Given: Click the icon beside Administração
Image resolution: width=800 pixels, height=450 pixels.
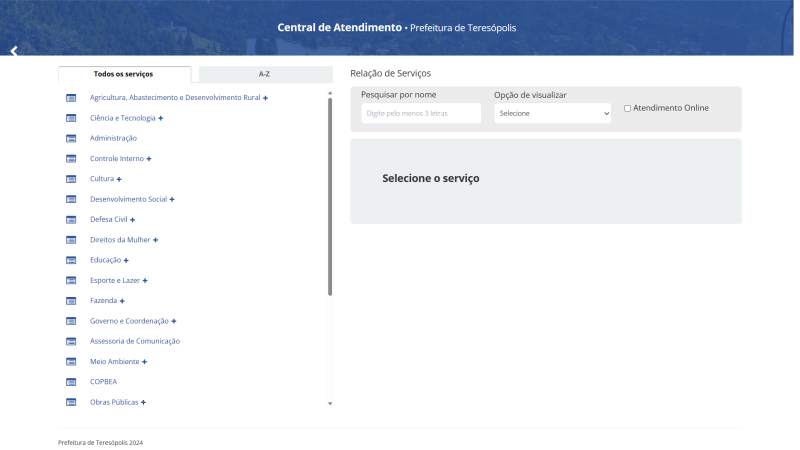Looking at the screenshot, I should tap(71, 138).
